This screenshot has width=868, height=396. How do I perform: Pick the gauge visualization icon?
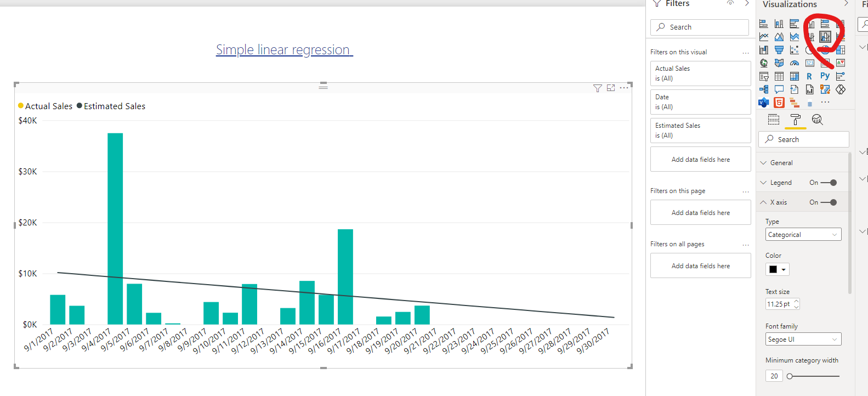click(x=795, y=63)
